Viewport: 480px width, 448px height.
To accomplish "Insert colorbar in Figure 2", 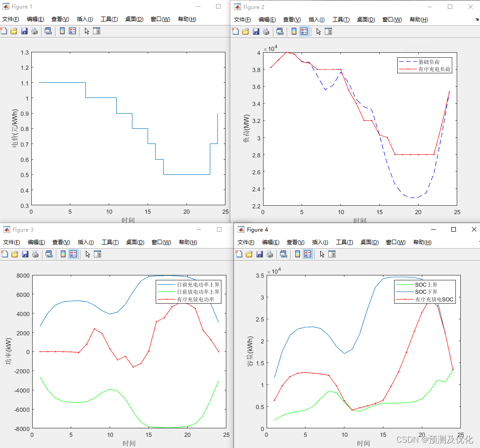I will click(x=294, y=31).
